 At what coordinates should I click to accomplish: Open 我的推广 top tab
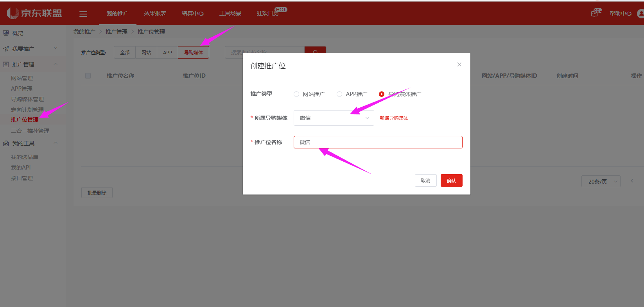click(x=117, y=13)
